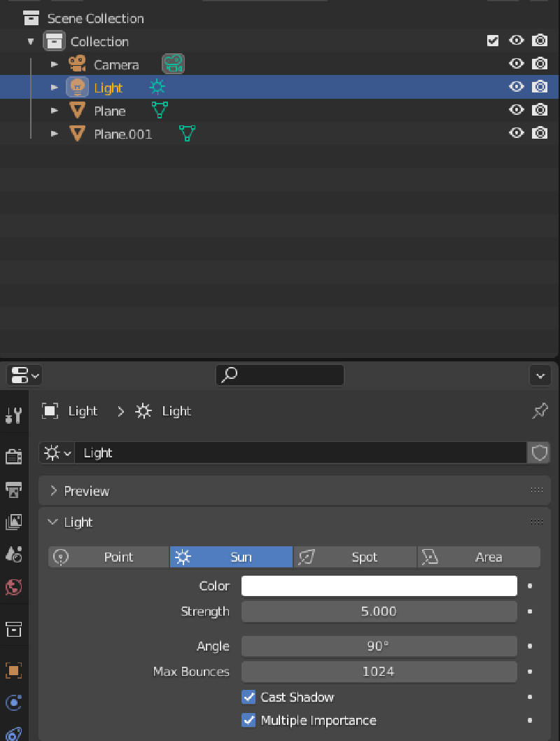Open the light data-block browse dropdown
Viewport: 560px width, 741px height.
point(57,453)
